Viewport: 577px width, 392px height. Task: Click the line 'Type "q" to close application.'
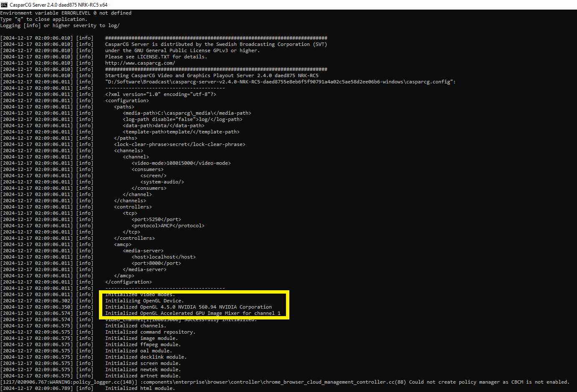[44, 19]
